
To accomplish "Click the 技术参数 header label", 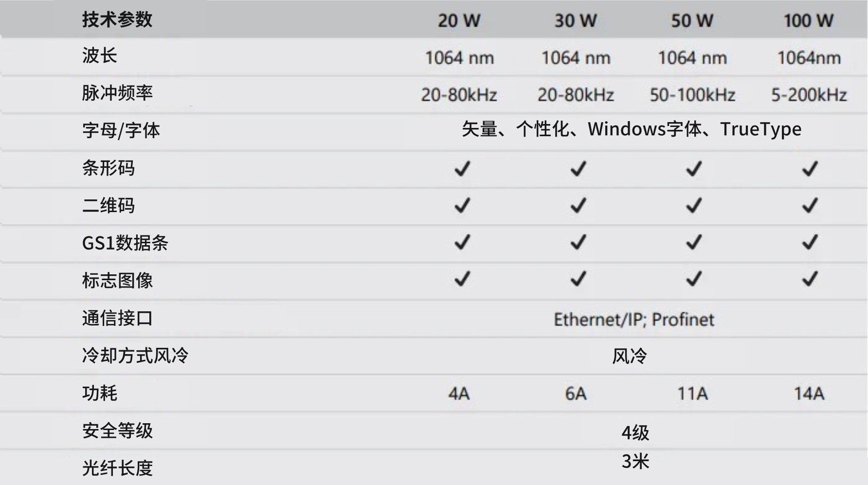I will (x=117, y=20).
